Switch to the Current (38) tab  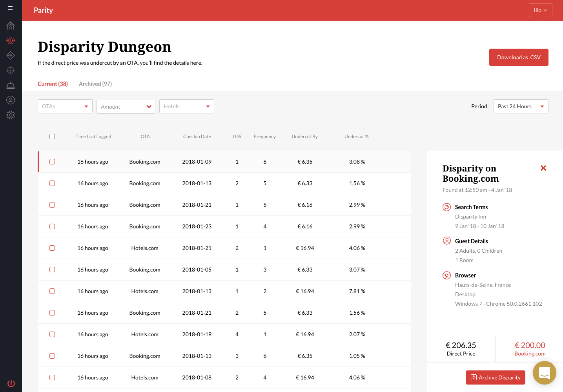pos(53,84)
